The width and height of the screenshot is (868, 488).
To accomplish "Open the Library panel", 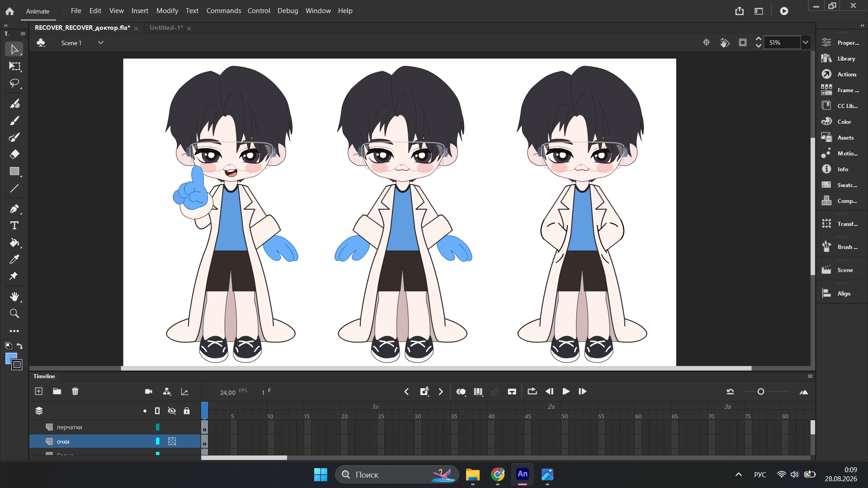I will [x=840, y=58].
